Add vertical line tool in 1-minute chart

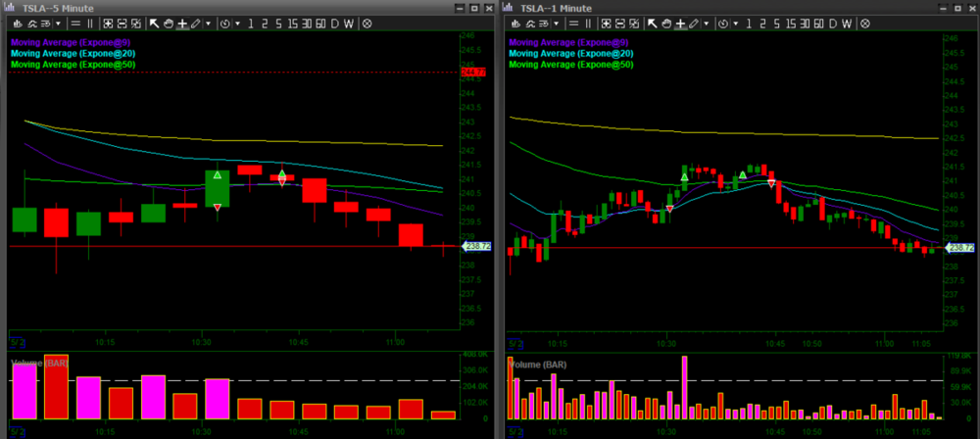(x=590, y=23)
